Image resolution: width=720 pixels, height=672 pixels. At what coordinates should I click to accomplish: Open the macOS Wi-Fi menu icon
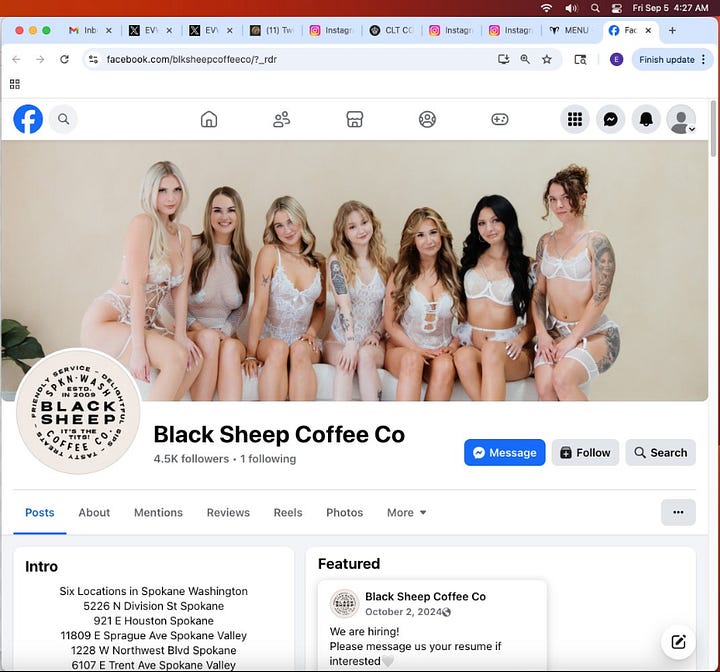pos(546,8)
